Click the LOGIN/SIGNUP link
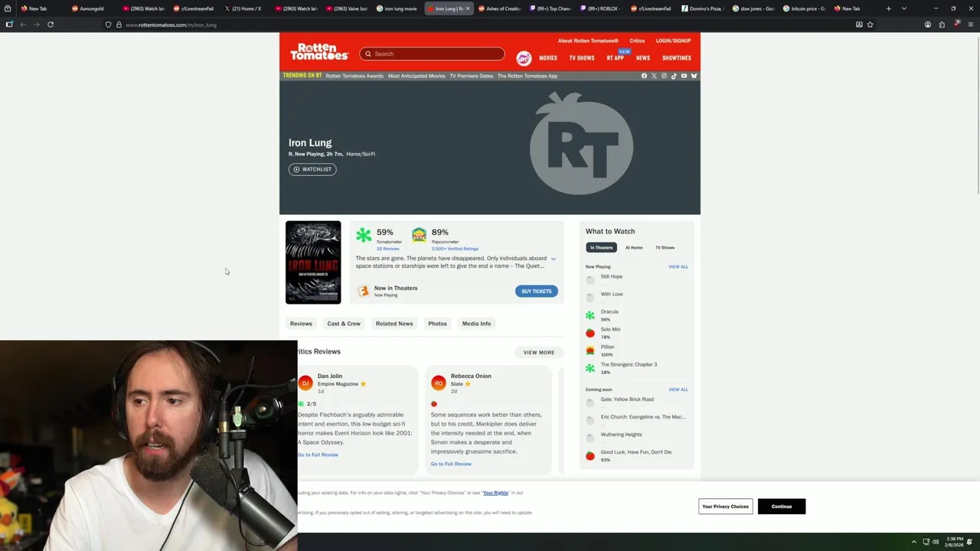This screenshot has width=980, height=551. 673,41
